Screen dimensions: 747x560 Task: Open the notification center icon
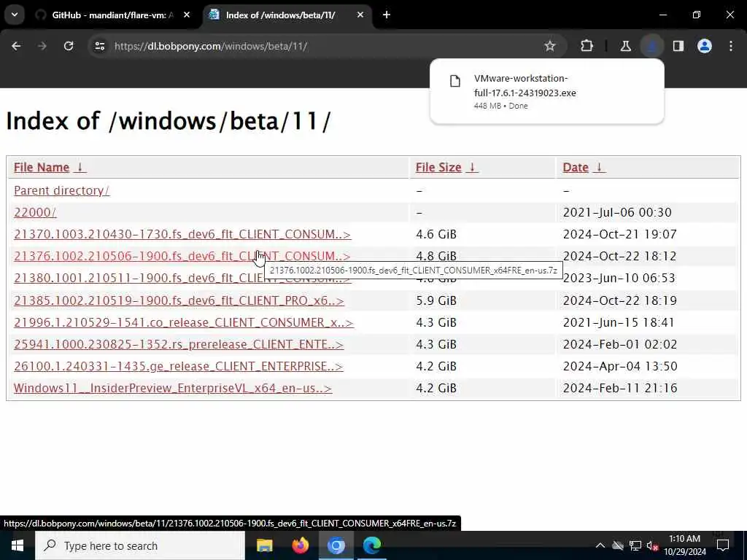[x=723, y=545]
